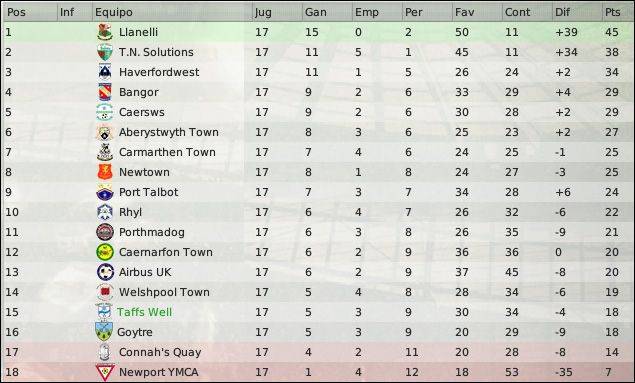Image resolution: width=635 pixels, height=383 pixels.
Task: Click the Llanelli club crest icon
Action: click(x=105, y=32)
